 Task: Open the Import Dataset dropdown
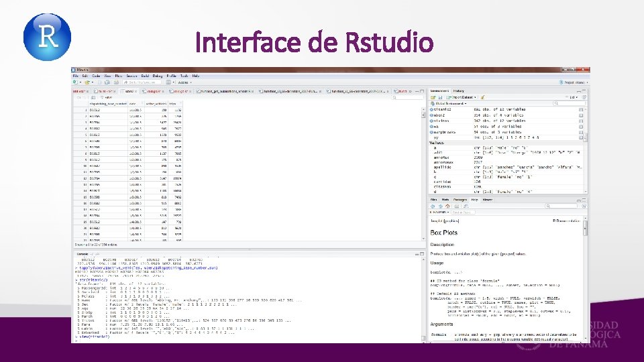462,97
